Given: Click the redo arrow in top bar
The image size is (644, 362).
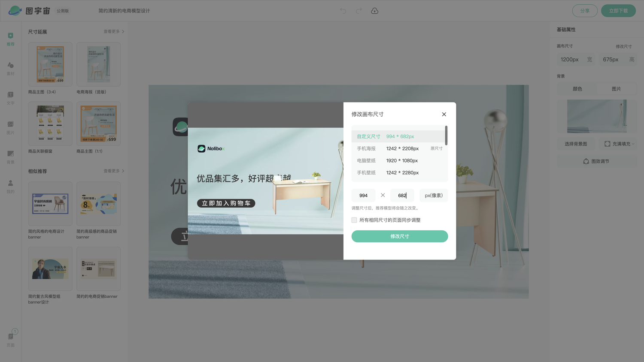Looking at the screenshot, I should [358, 11].
